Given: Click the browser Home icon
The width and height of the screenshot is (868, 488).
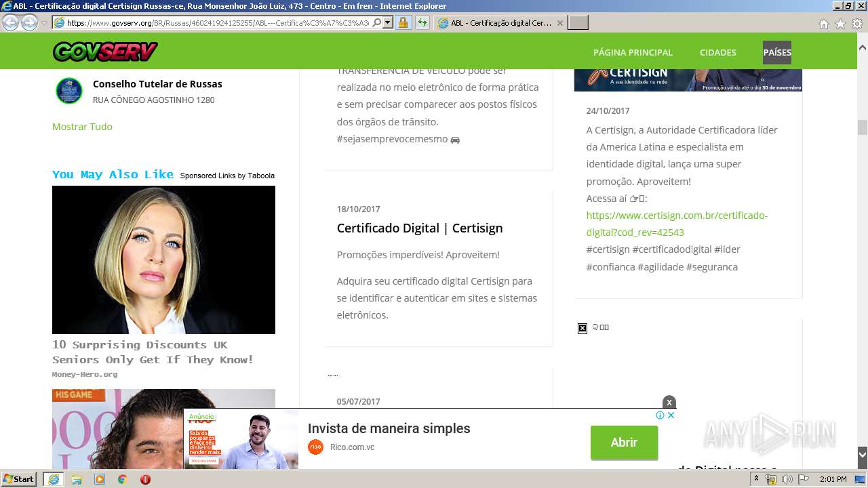Looking at the screenshot, I should 823,24.
